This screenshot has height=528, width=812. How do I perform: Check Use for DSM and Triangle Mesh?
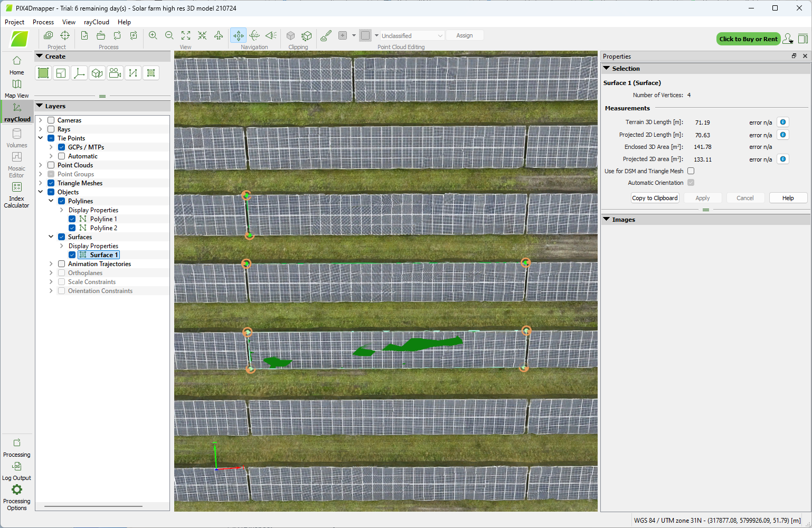691,171
